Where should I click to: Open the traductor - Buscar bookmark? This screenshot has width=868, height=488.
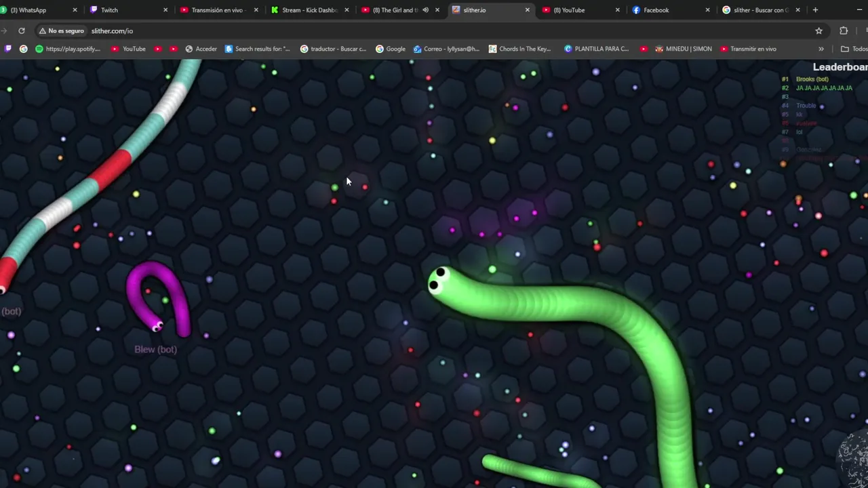click(x=333, y=49)
